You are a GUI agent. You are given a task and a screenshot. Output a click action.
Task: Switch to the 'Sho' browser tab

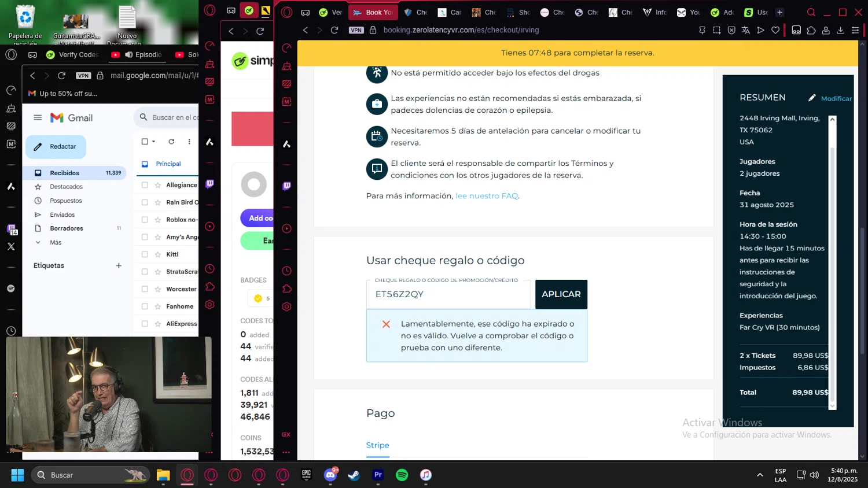click(518, 12)
